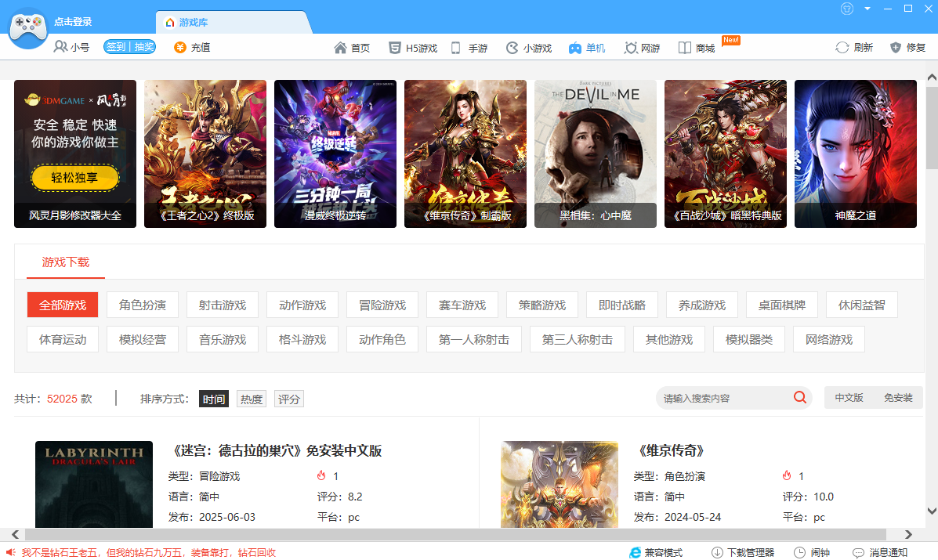Viewport: 938px width, 560px height.
Task: Open 商城 store icon
Action: [x=684, y=48]
